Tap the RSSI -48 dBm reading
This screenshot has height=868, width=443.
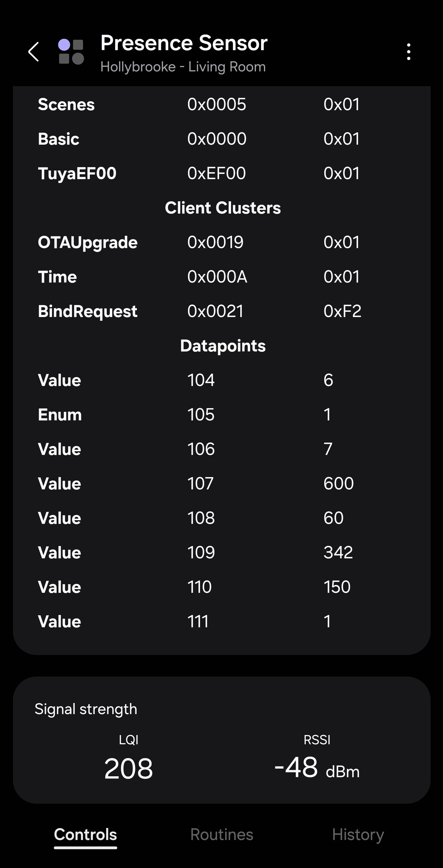tap(317, 768)
